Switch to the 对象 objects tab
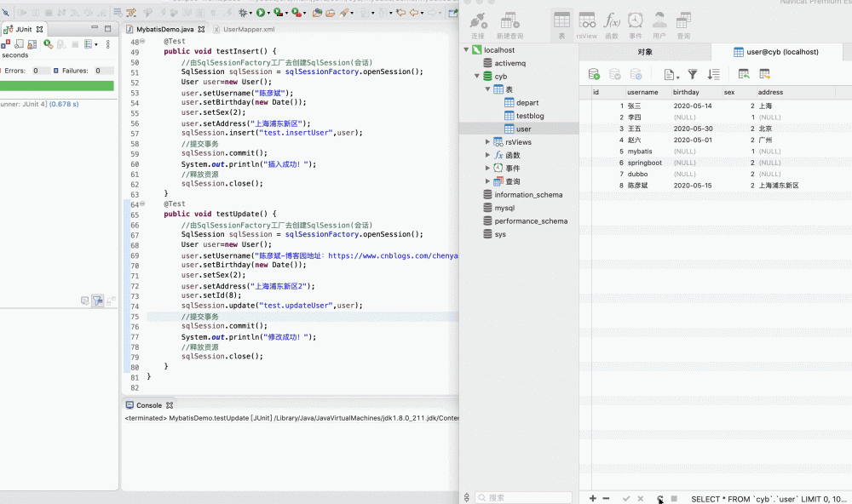This screenshot has width=852, height=504. click(x=645, y=52)
